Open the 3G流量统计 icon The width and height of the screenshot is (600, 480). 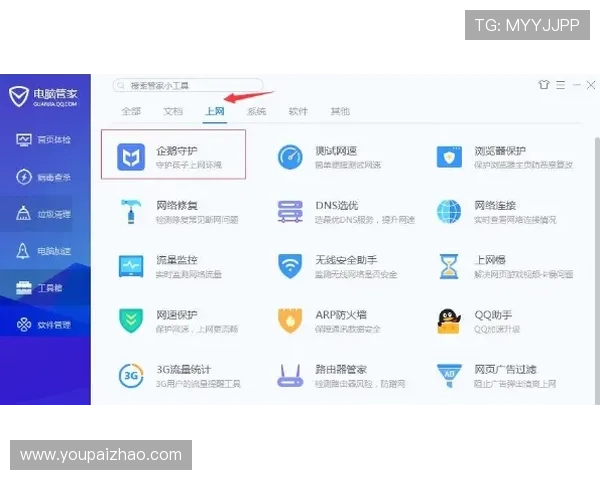click(131, 376)
